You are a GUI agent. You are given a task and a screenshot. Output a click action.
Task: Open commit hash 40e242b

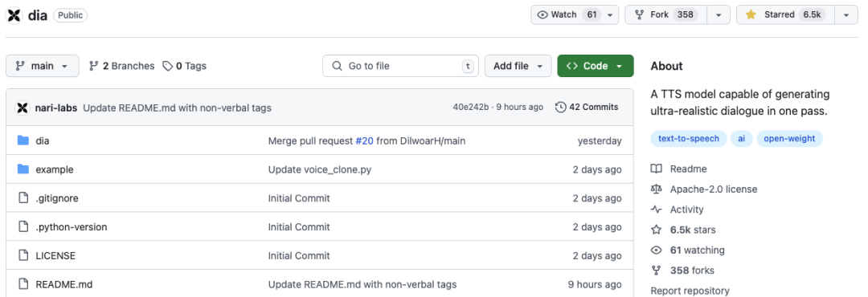click(x=470, y=108)
